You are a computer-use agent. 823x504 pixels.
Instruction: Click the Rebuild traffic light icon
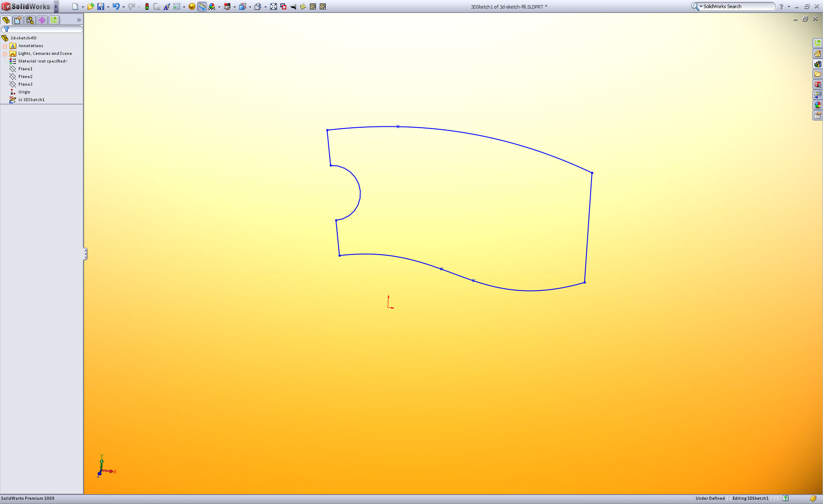pos(147,6)
